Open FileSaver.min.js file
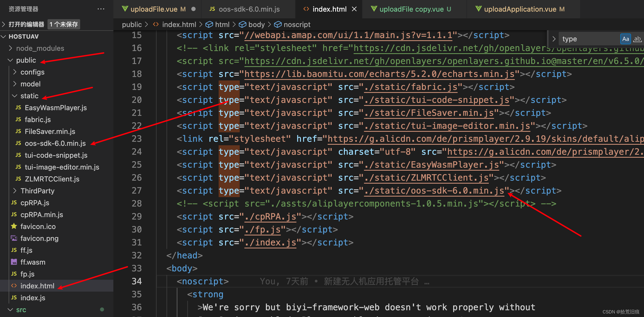644x317 pixels. click(50, 131)
